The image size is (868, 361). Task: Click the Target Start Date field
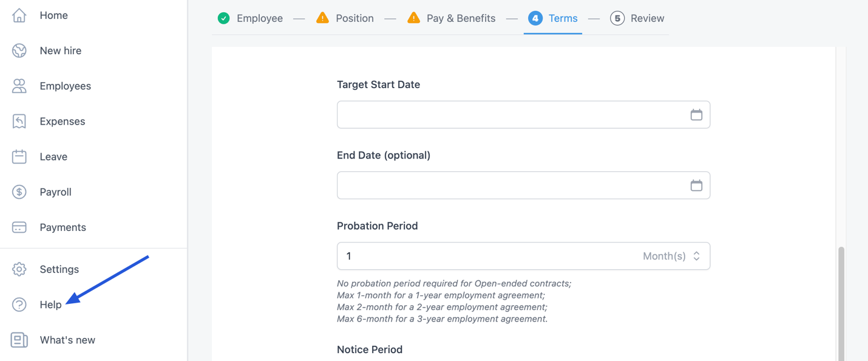[510, 115]
